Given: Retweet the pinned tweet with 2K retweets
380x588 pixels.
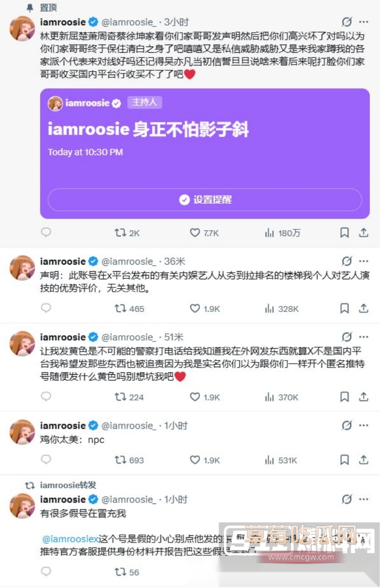Looking at the screenshot, I should (127, 233).
